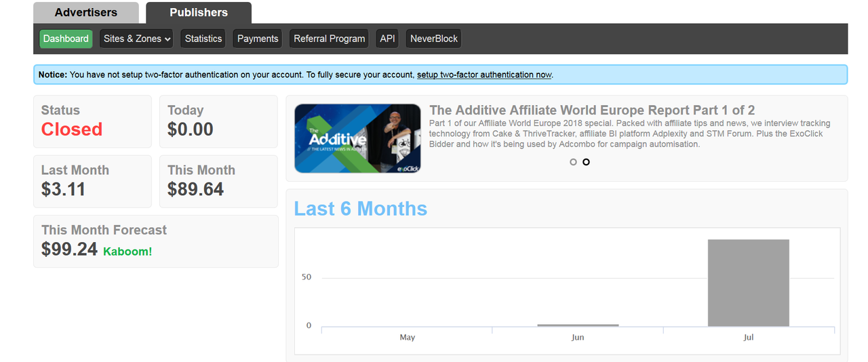
Task: Open The Additive news thumbnail image
Action: (357, 138)
